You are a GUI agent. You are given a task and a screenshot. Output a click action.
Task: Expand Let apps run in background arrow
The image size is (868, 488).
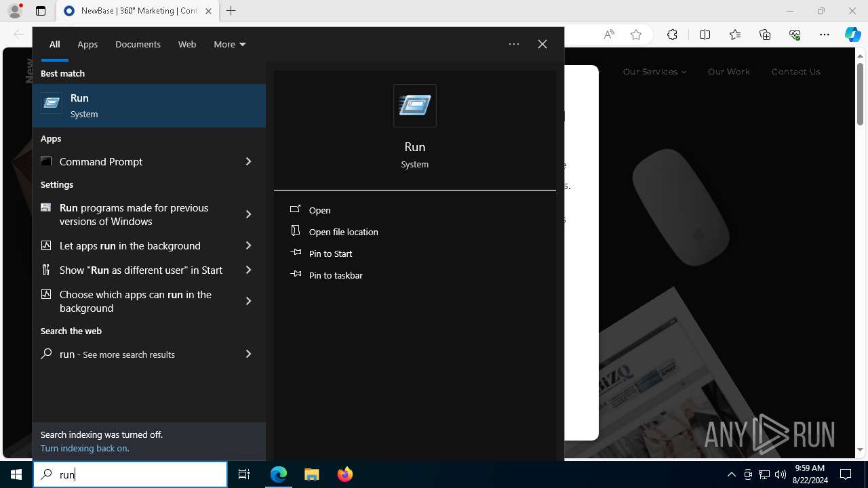[248, 245]
